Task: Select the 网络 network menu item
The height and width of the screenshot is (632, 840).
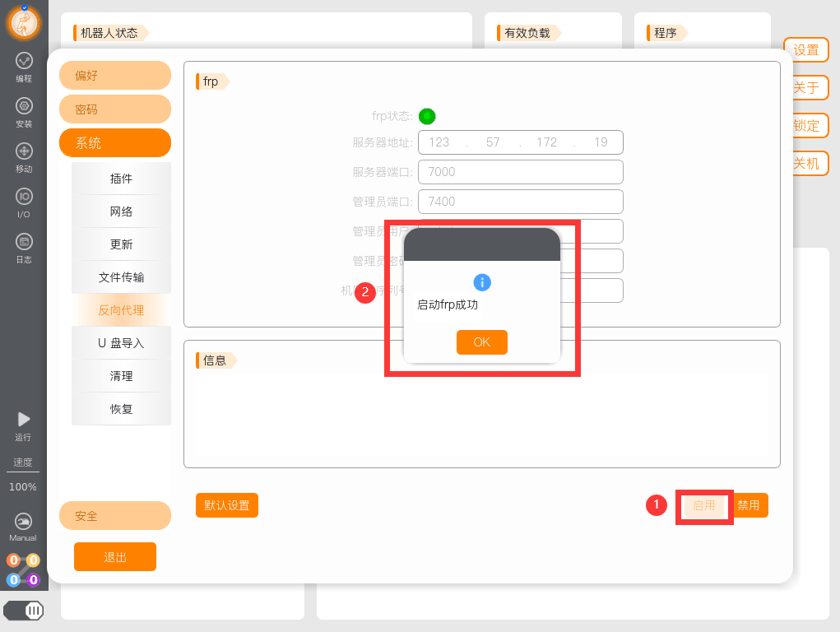Action: point(121,211)
